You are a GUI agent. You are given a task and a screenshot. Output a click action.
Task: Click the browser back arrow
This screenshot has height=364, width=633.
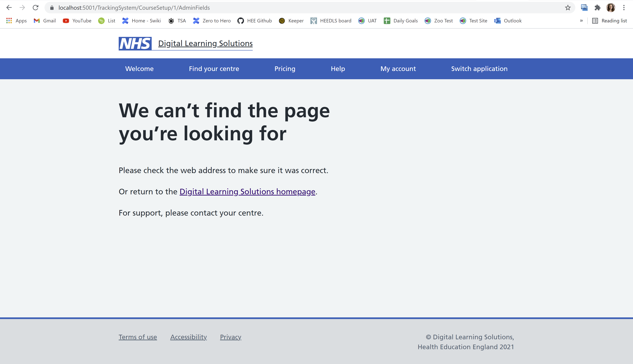(x=9, y=8)
